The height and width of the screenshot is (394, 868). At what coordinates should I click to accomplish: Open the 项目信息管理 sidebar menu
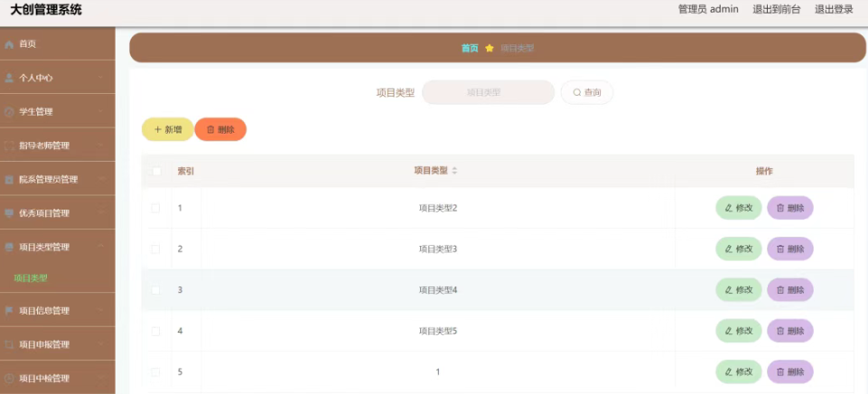[x=58, y=311]
